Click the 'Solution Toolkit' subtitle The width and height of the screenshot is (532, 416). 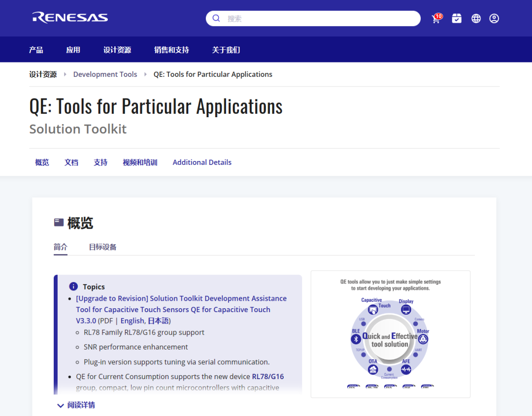(x=78, y=129)
